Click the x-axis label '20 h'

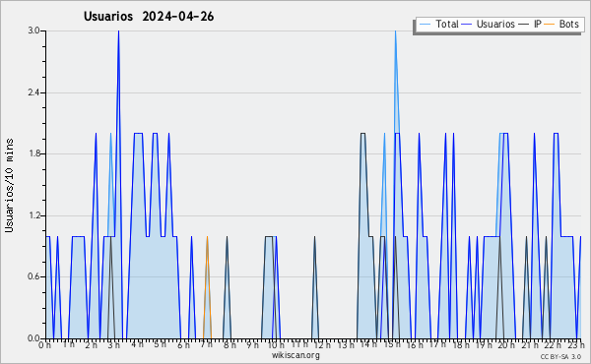point(506,344)
